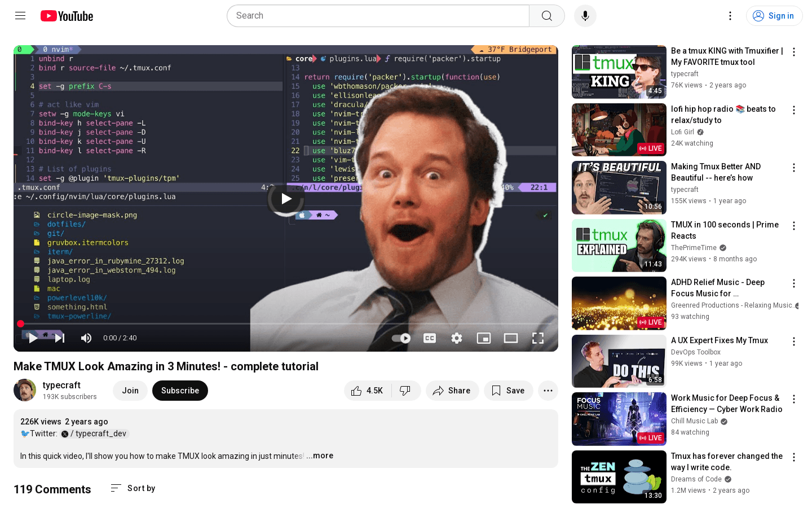Open options menu on the Tmuxifier video
812x508 pixels.
pos(794,52)
